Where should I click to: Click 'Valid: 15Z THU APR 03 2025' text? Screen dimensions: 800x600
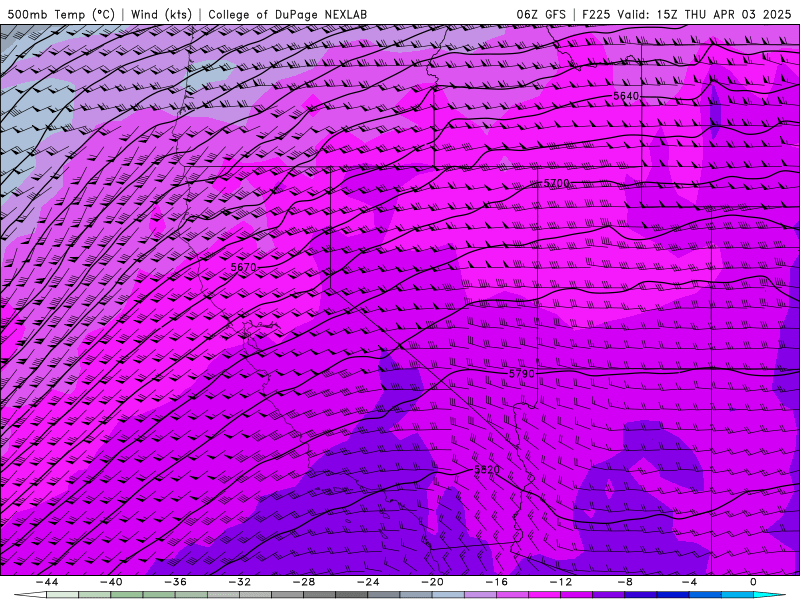click(704, 14)
